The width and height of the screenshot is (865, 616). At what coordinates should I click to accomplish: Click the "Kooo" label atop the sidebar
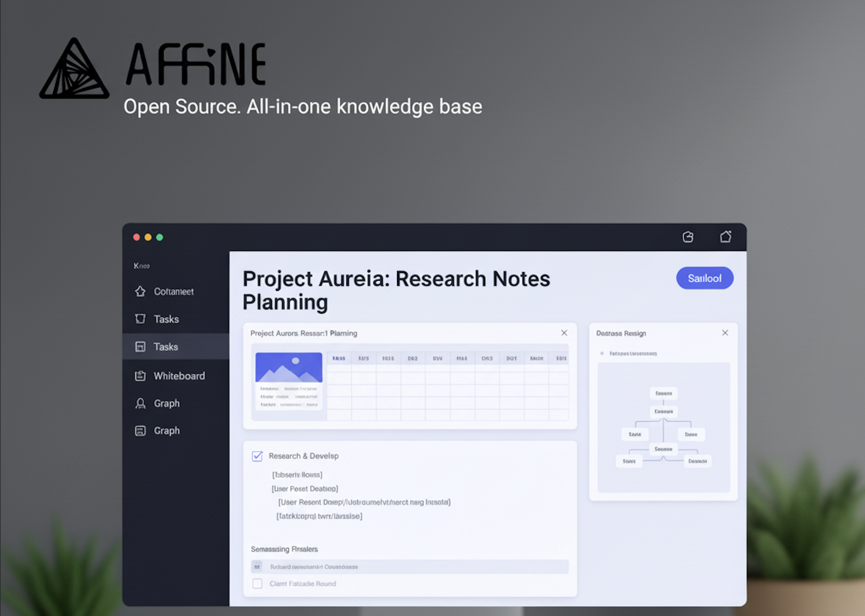141,266
